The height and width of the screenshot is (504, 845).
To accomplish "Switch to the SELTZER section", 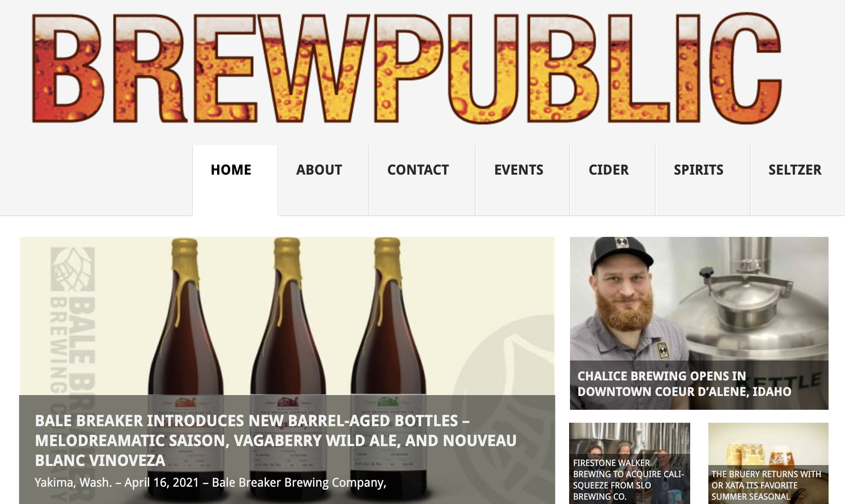I will click(795, 170).
